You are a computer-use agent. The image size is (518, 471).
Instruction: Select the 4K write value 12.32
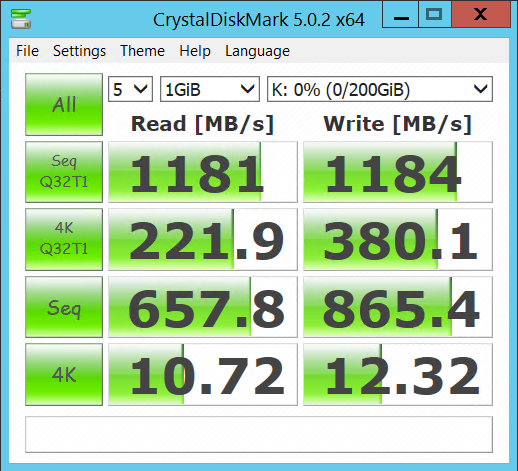point(398,374)
